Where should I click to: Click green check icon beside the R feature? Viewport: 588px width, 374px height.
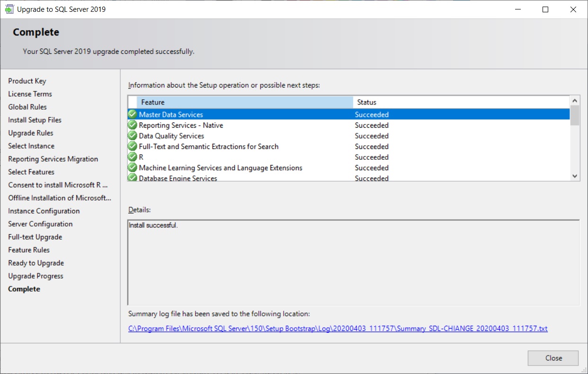click(x=133, y=157)
